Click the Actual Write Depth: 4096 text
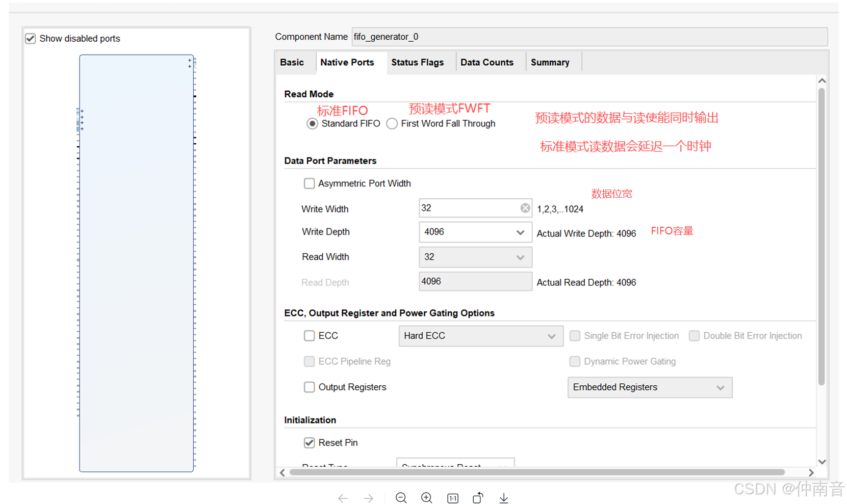847x504 pixels. click(x=586, y=233)
